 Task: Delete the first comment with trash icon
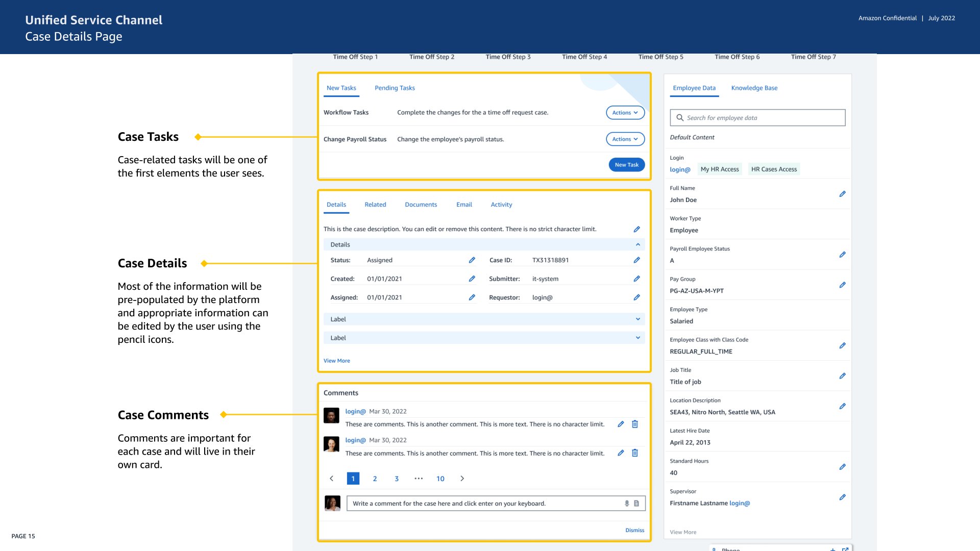click(x=635, y=424)
